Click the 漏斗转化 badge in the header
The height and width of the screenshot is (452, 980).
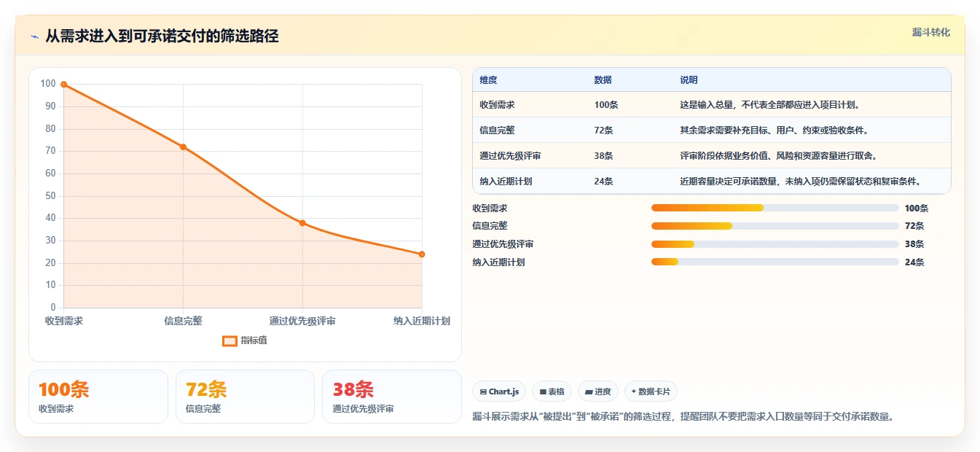(x=930, y=32)
